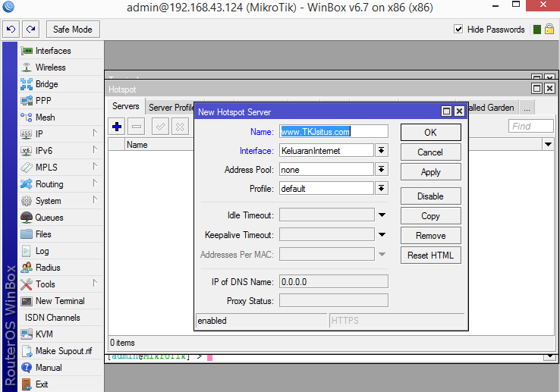Viewport: 560px width, 392px height.
Task: Open ISDN Channels menu item
Action: point(52,318)
